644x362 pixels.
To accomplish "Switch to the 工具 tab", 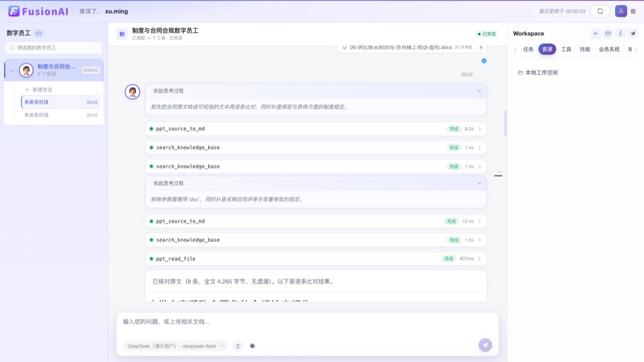I will 566,50.
